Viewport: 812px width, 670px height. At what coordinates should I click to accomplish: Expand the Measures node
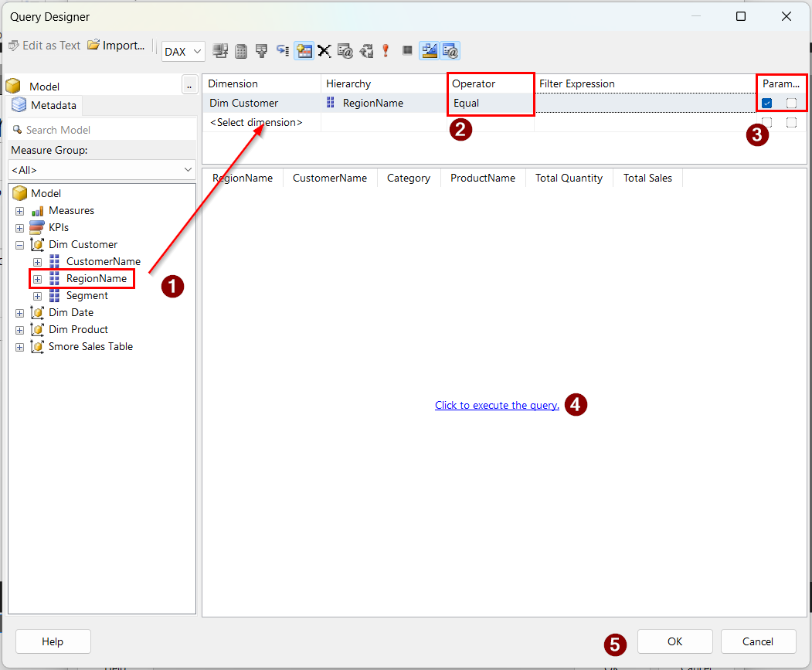19,211
